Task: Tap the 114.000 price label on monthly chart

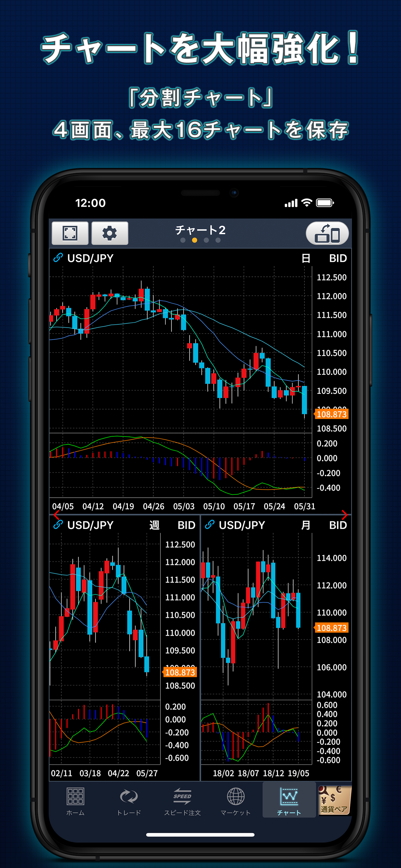Action: 332,558
